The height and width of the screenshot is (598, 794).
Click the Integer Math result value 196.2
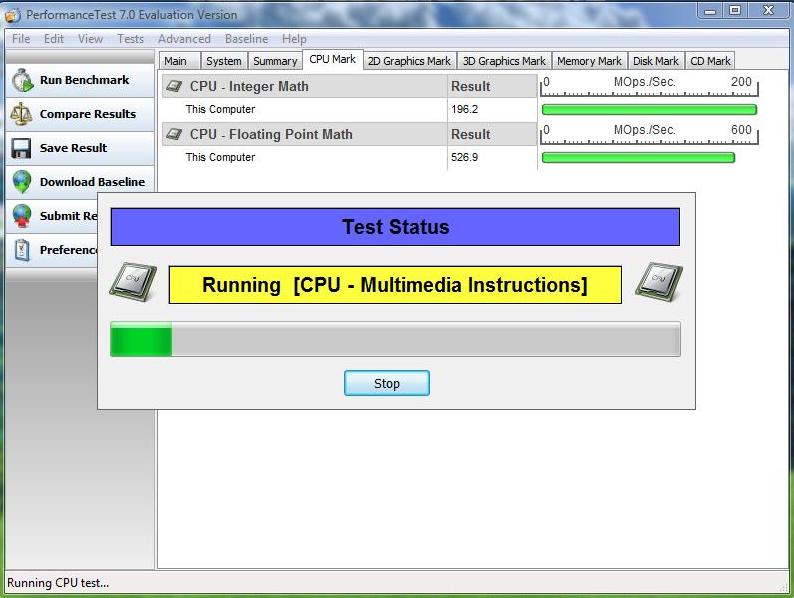tap(464, 109)
